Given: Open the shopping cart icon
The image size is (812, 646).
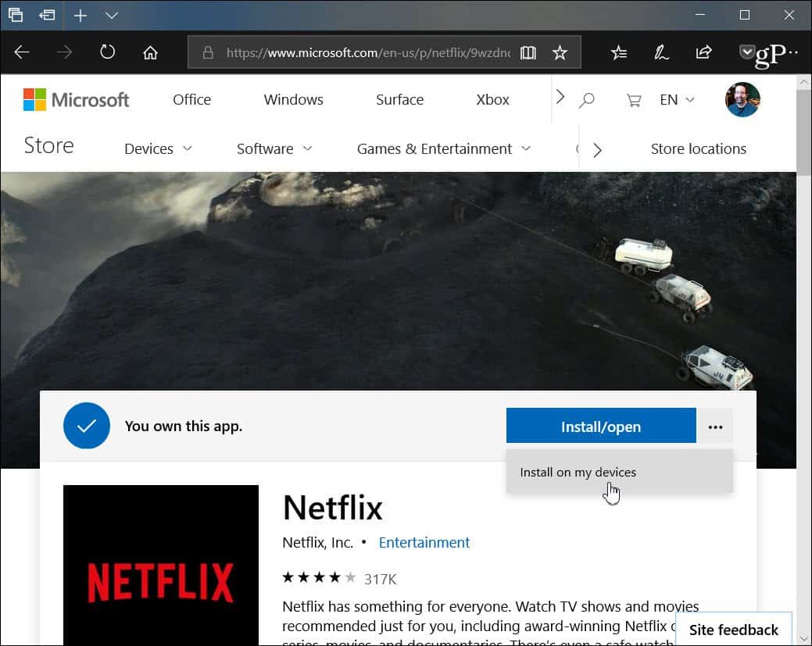Looking at the screenshot, I should click(634, 100).
